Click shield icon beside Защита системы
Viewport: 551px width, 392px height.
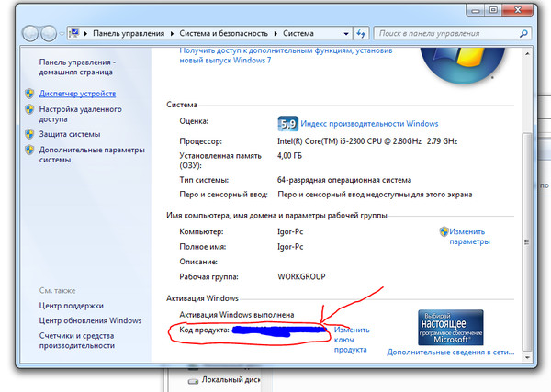(29, 134)
